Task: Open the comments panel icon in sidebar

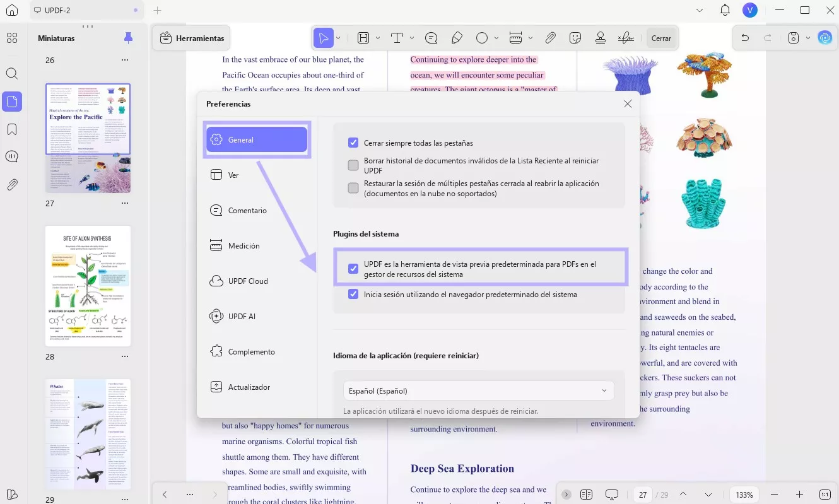Action: pos(11,156)
